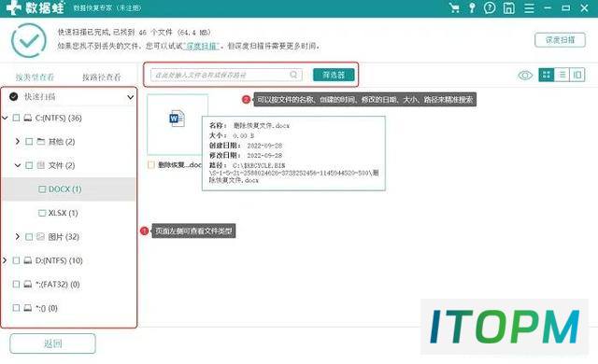This screenshot has width=598, height=364.
Task: Select the checkbox under the docx thumbnail
Action: pyautogui.click(x=151, y=165)
